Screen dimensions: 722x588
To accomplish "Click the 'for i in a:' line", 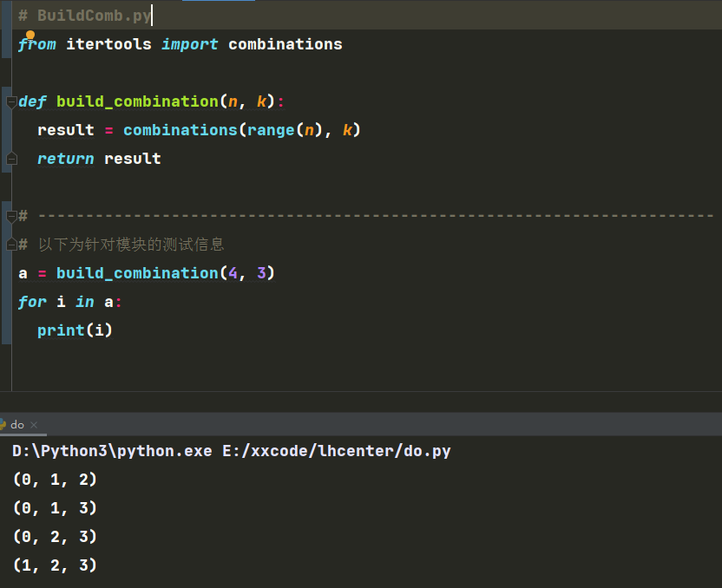I will pos(69,302).
